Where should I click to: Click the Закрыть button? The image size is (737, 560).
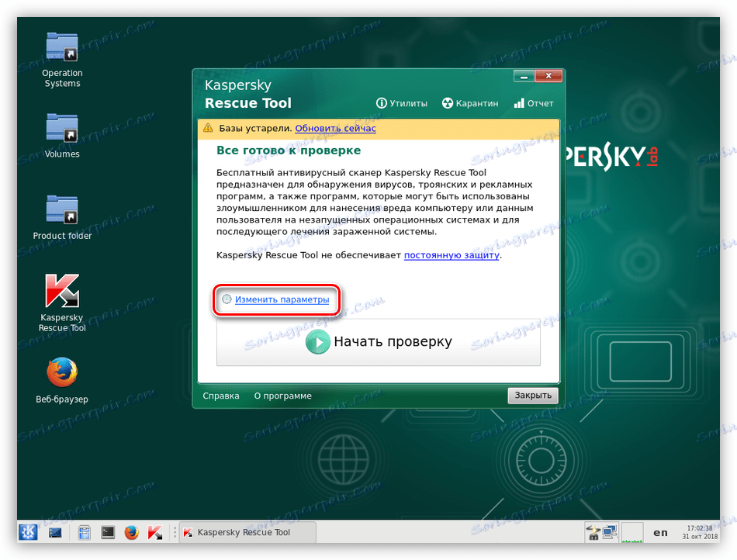[533, 396]
